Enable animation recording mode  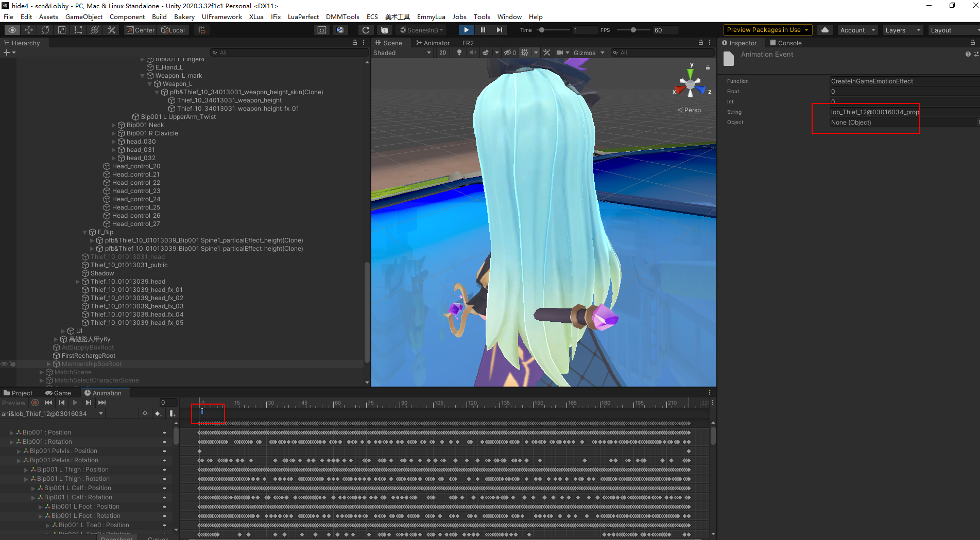click(x=35, y=403)
